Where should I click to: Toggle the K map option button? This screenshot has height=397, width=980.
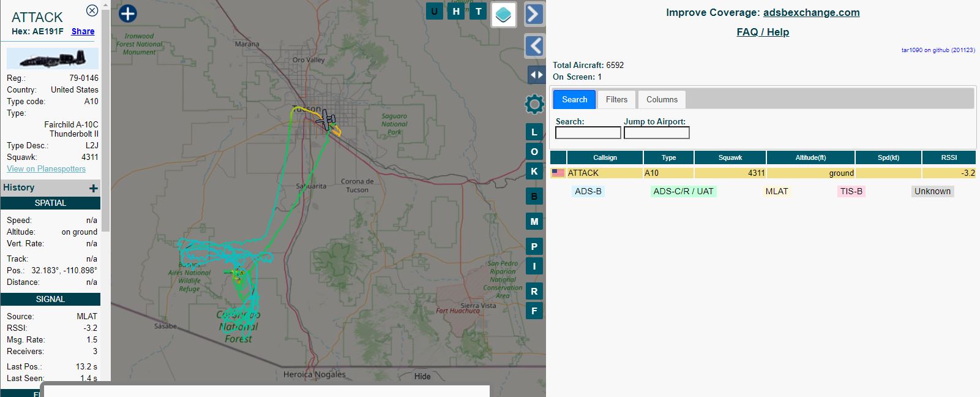pos(534,171)
